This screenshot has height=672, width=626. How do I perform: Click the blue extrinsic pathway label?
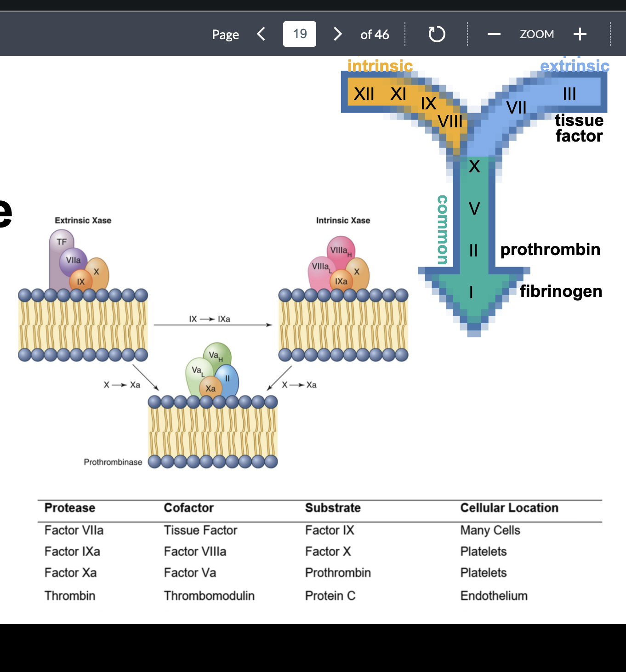[575, 66]
